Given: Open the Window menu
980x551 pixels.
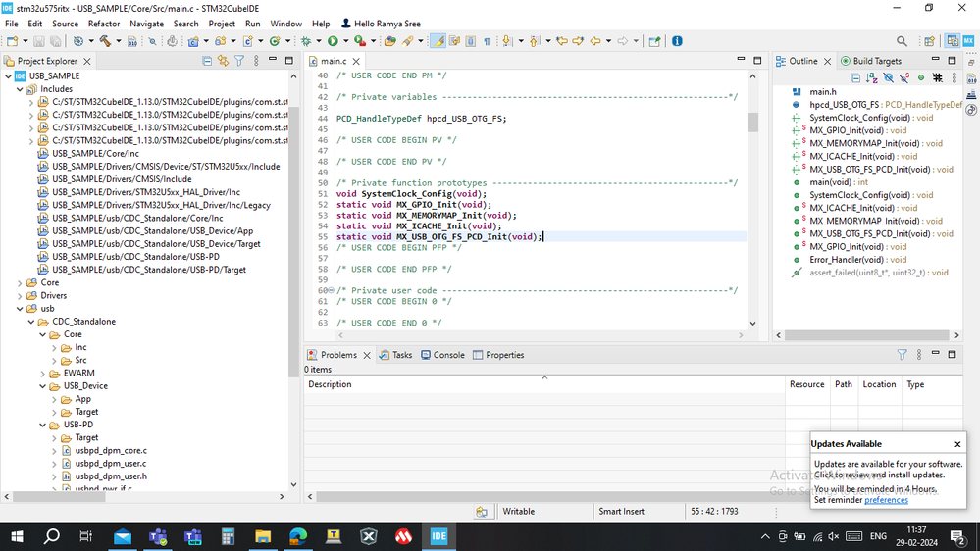Looking at the screenshot, I should coord(285,24).
